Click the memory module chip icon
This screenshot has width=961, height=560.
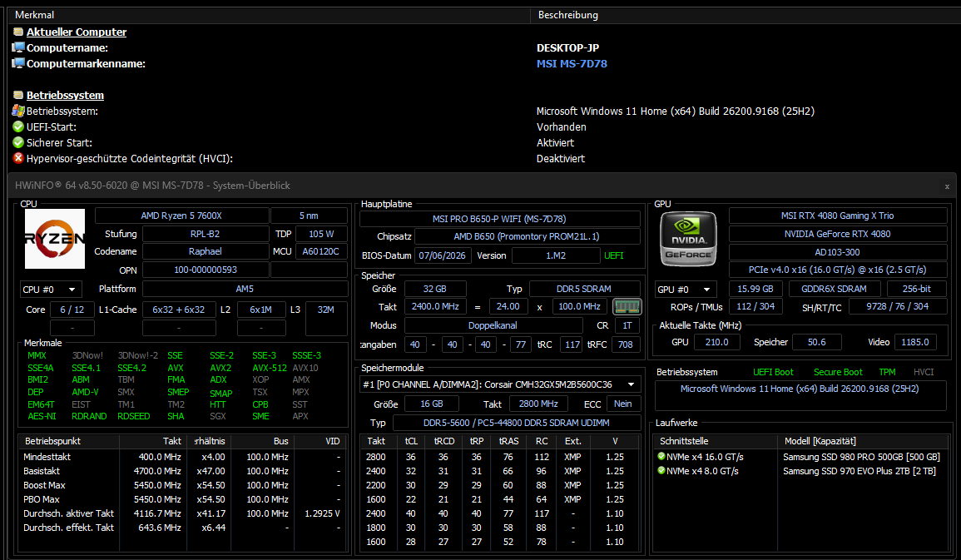[627, 306]
